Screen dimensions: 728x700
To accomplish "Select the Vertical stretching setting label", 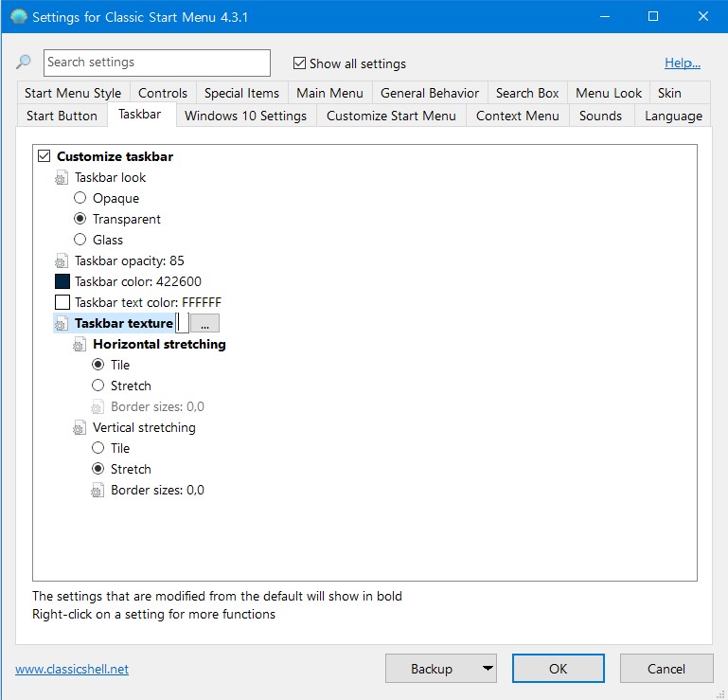I will tap(144, 428).
